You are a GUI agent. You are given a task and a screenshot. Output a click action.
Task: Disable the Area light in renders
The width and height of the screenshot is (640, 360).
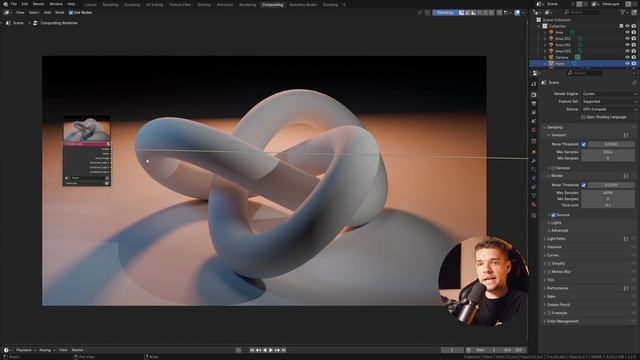pos(634,32)
